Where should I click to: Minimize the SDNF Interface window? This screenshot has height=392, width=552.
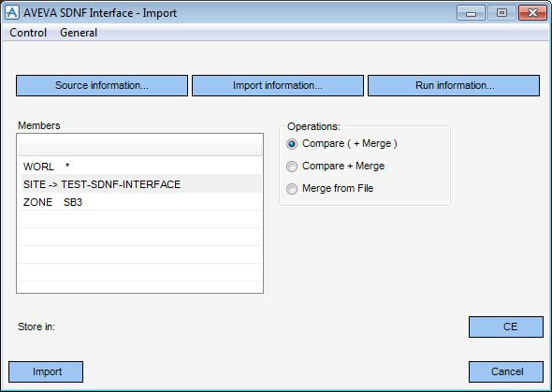[x=471, y=13]
